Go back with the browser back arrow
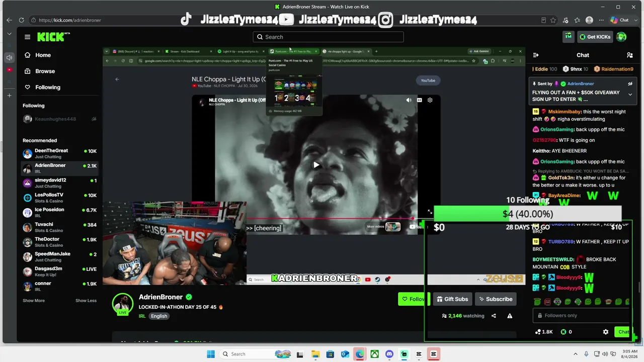The width and height of the screenshot is (644, 362). tap(9, 20)
